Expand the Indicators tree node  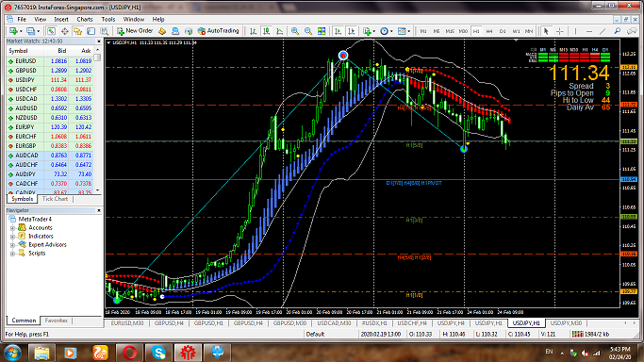12,237
